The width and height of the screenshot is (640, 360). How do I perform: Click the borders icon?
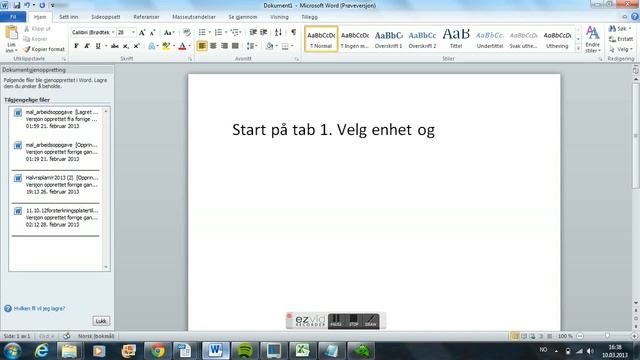[285, 46]
